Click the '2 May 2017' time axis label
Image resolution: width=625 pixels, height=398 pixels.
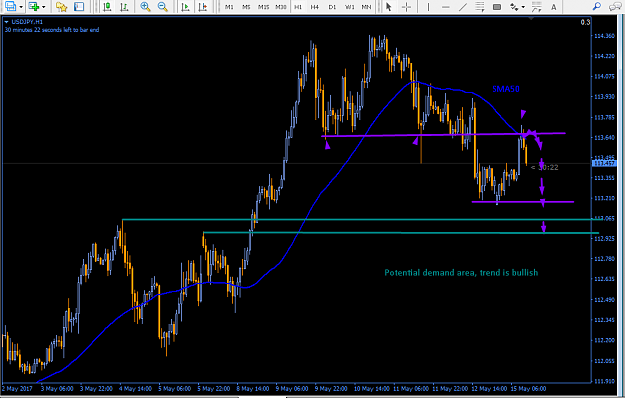click(x=17, y=388)
